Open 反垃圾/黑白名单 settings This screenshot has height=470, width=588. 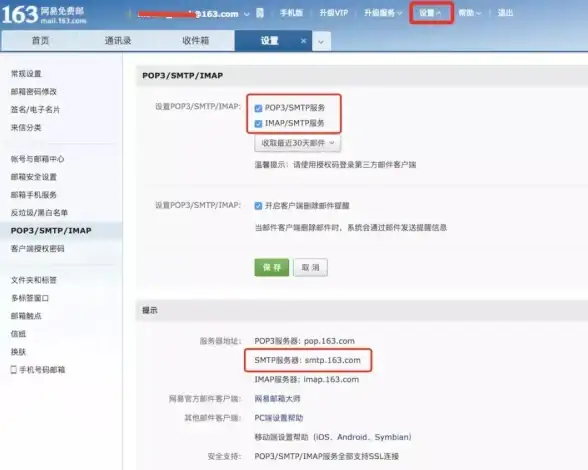pyautogui.click(x=39, y=213)
